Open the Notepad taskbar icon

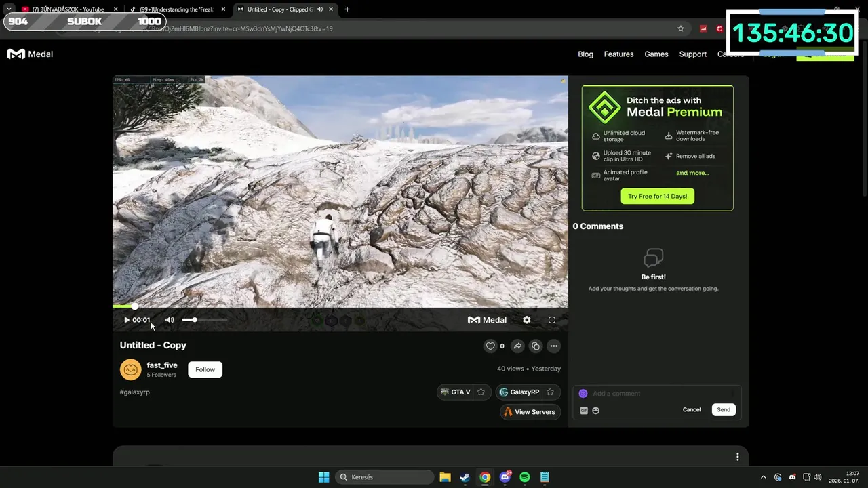[545, 477]
